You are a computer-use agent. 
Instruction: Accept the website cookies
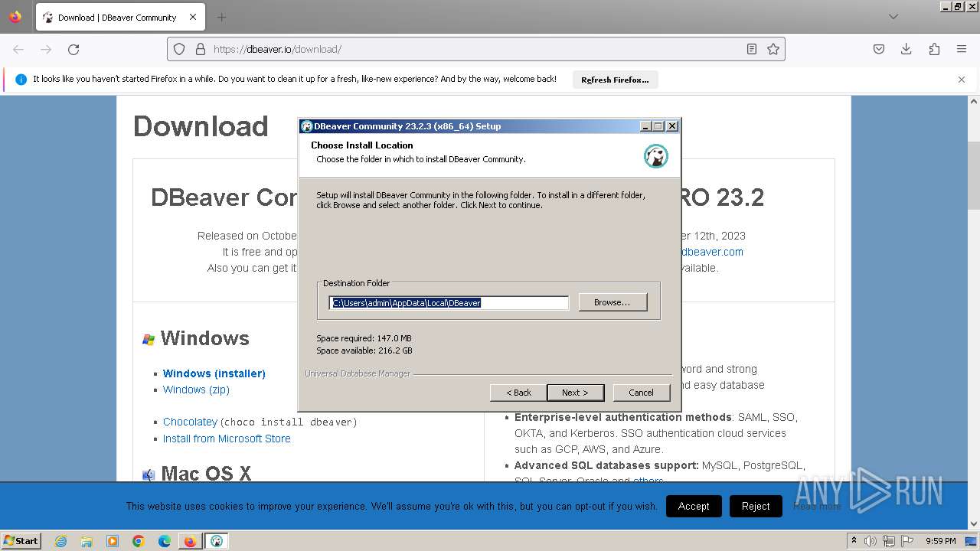694,506
